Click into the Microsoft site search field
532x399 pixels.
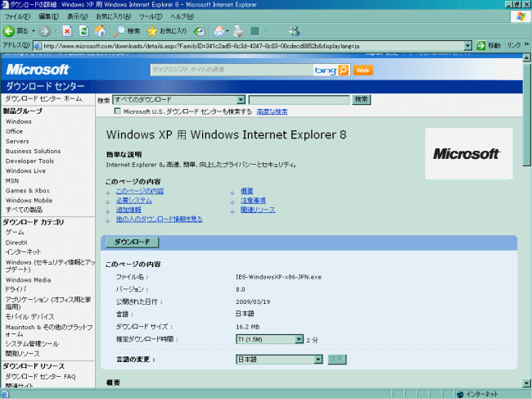[232, 70]
